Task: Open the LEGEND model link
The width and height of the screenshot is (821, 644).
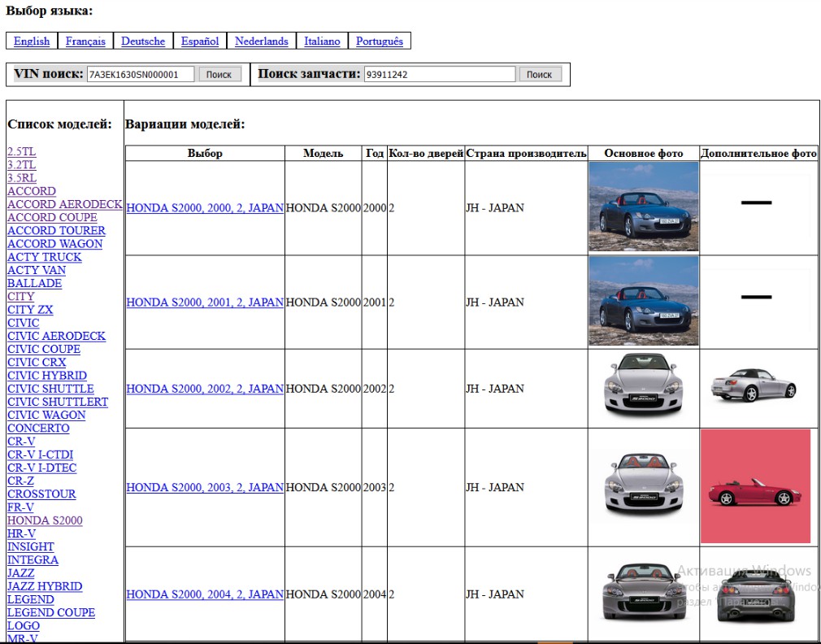Action: (30, 599)
